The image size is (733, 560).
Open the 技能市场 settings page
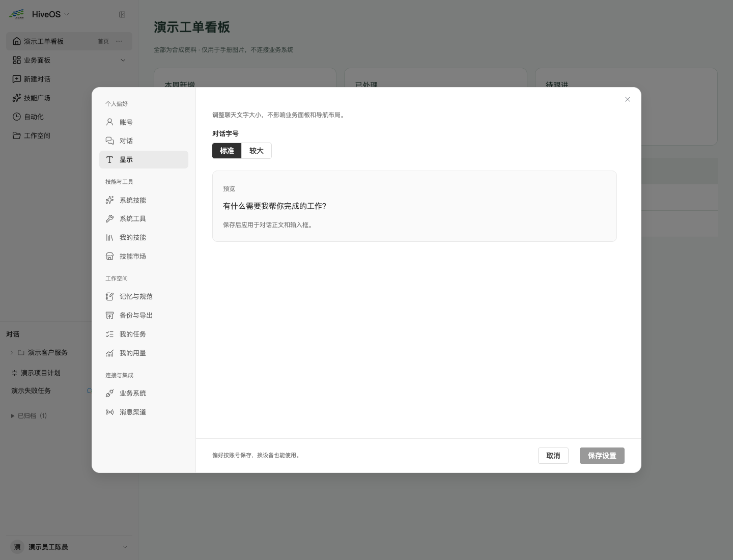[144, 256]
